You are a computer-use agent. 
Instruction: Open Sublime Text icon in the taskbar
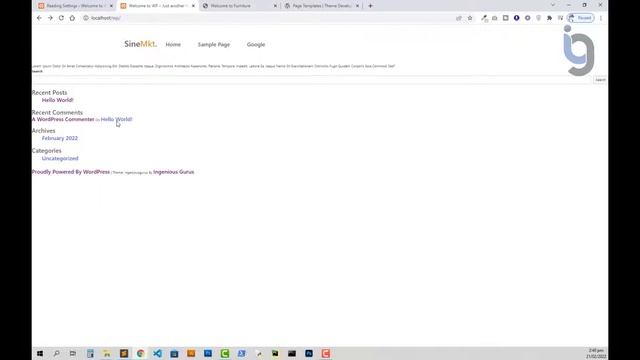click(x=124, y=353)
